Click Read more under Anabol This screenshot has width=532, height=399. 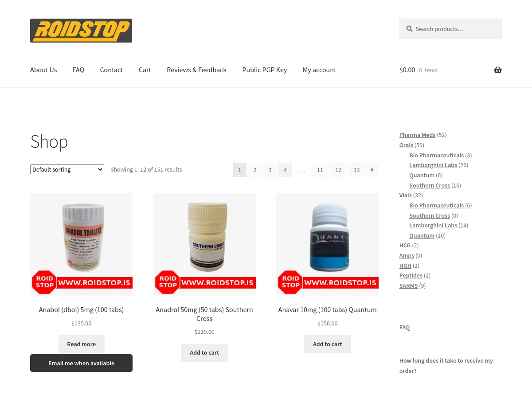click(81, 344)
